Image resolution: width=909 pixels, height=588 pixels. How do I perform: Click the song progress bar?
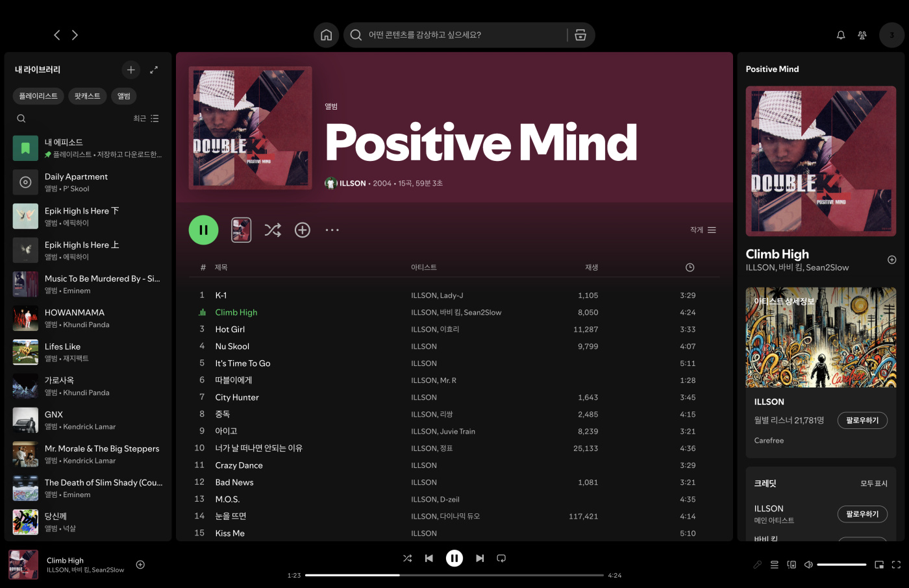(454, 575)
